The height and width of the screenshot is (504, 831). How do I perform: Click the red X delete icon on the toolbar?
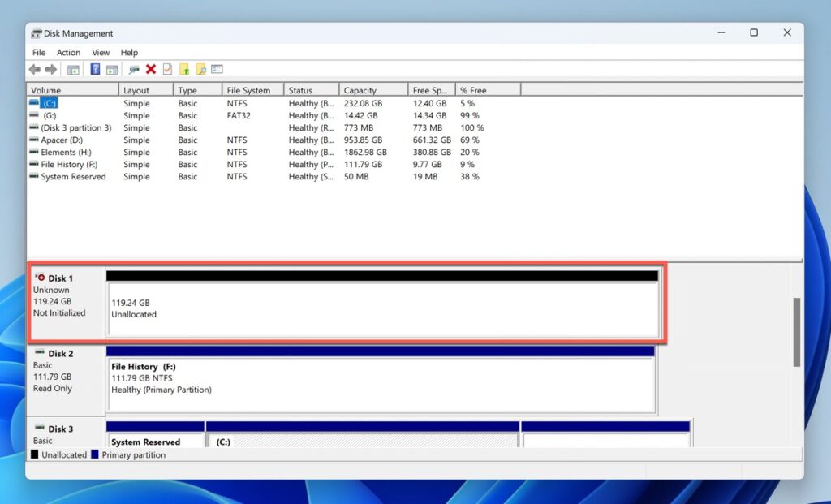coord(149,69)
